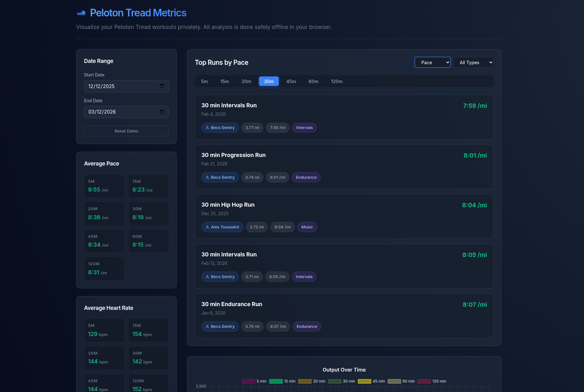The image size is (584, 392).
Task: Open the Start Date calendar picker icon
Action: click(162, 86)
